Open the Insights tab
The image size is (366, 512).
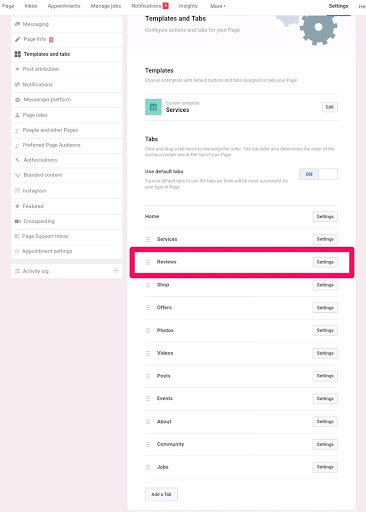[188, 6]
